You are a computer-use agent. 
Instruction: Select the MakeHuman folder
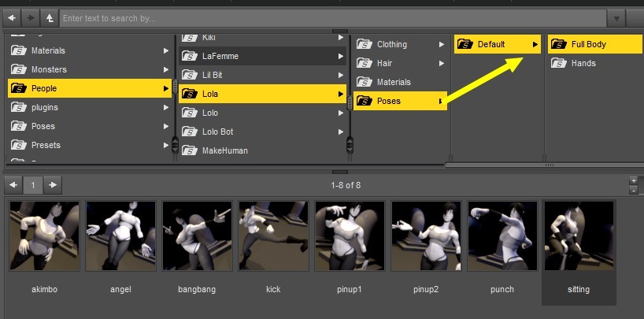pos(262,150)
